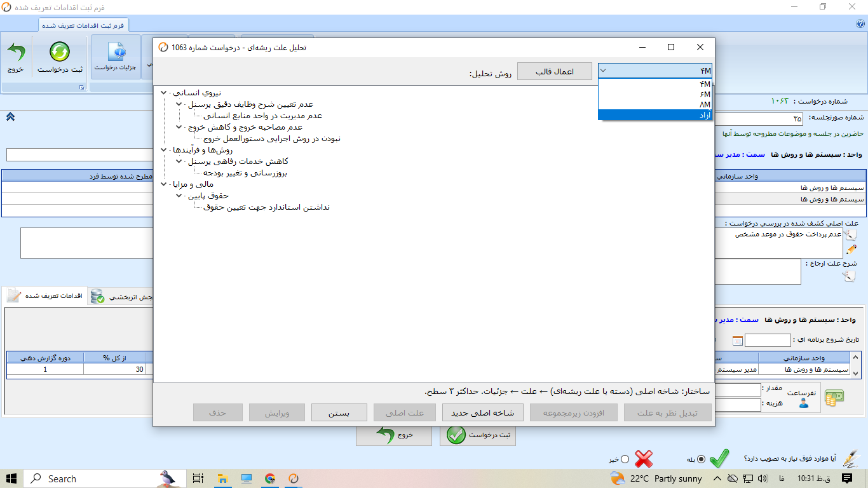
Task: Choose آزاد from the analysis method list
Action: pyautogui.click(x=655, y=114)
